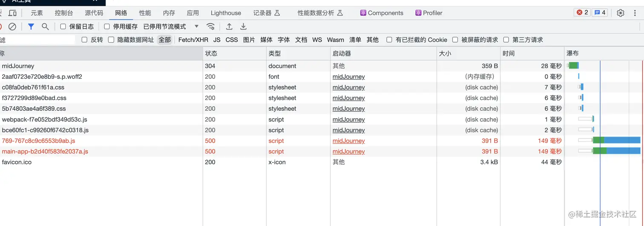644x226 pixels.
Task: Filter requests by Images (图片)
Action: [x=249, y=40]
